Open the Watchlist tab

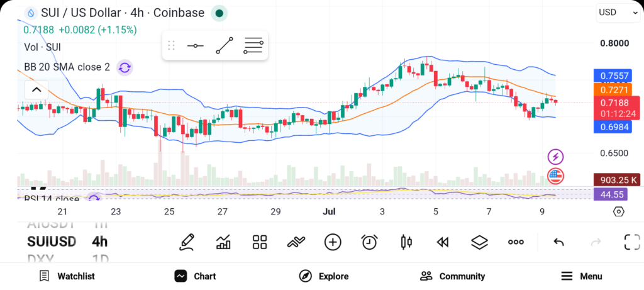click(x=67, y=276)
